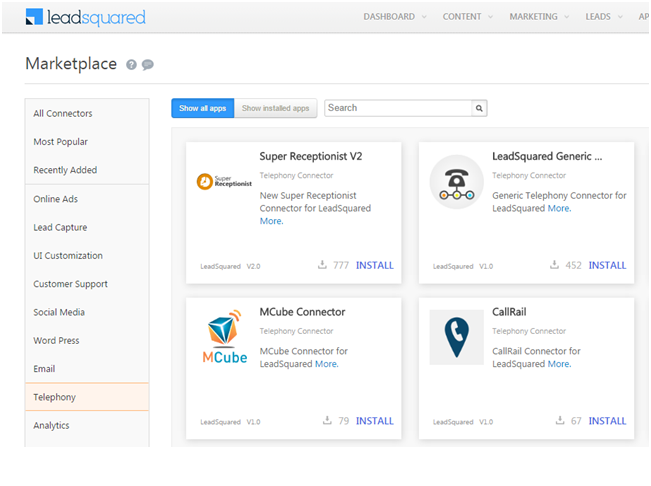Image resolution: width=651 pixels, height=486 pixels.
Task: Expand the Marketing dropdown arrow
Action: click(x=567, y=17)
